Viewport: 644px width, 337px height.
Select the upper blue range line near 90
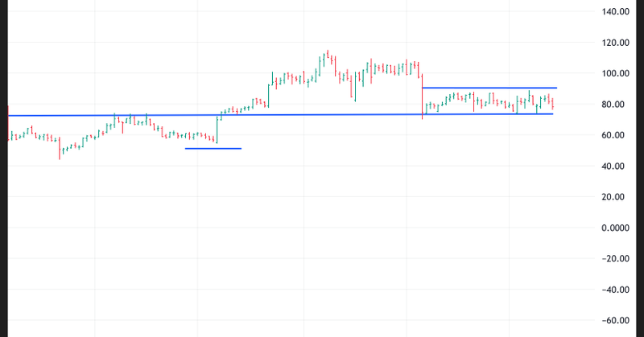(x=489, y=87)
